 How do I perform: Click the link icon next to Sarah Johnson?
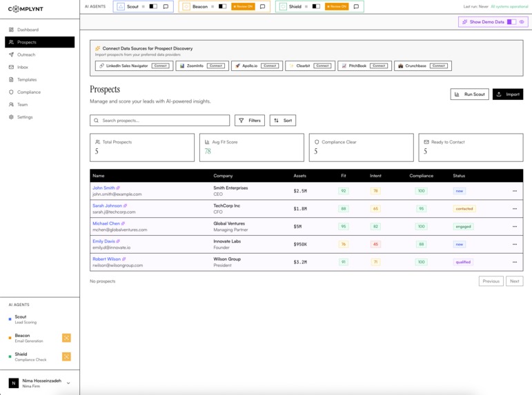pyautogui.click(x=125, y=205)
